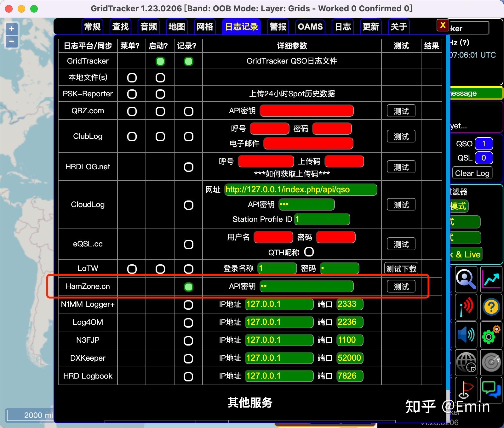This screenshot has height=428, width=504.
Task: Open settings with the gears icon
Action: pyautogui.click(x=491, y=335)
